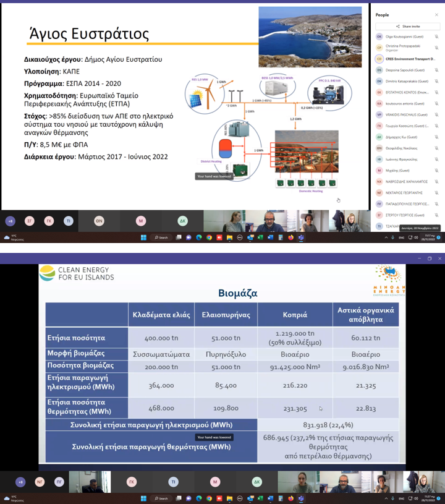Click table cell 91.425.000 Nm³
Image resolution: width=445 pixels, height=504 pixels.
tap(295, 367)
